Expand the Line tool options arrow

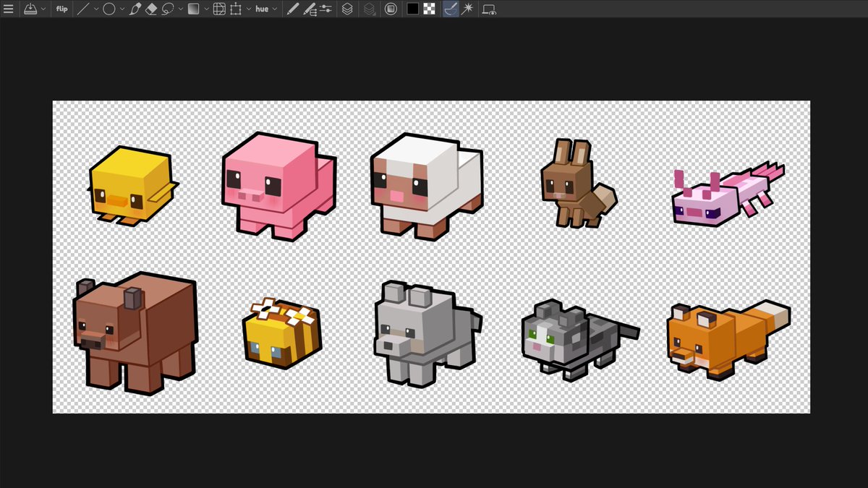point(96,9)
